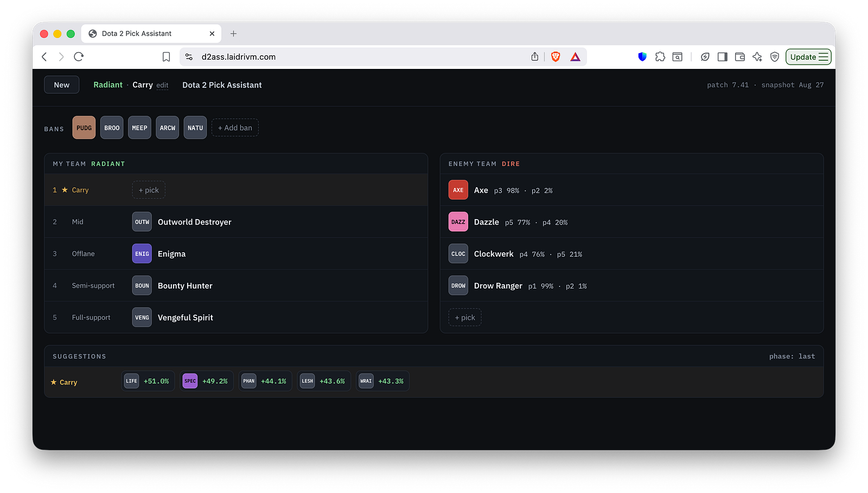Screen dimensions: 868x493
Task: Click the PUDG banned hero badge
Action: click(x=84, y=128)
